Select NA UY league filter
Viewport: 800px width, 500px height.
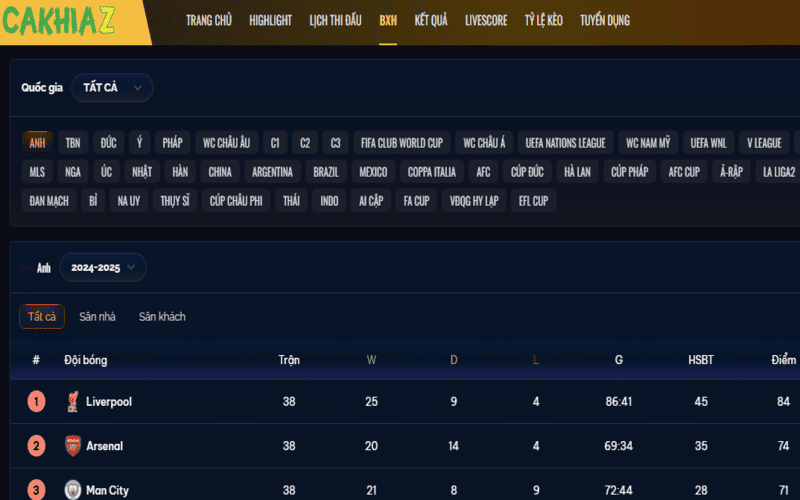click(129, 201)
